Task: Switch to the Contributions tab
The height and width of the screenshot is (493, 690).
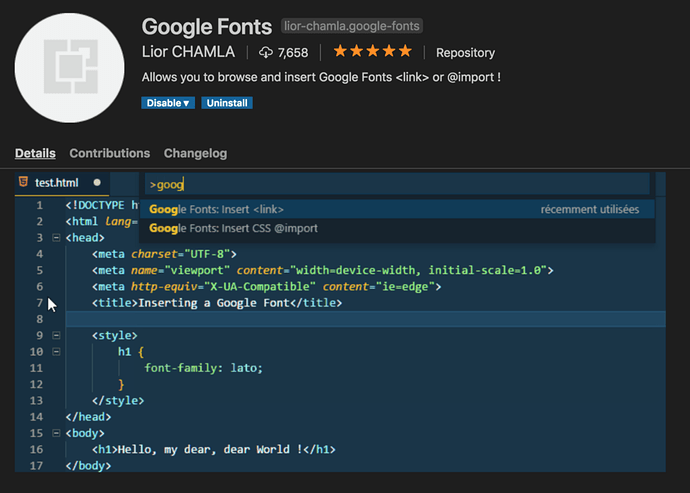Action: pos(110,153)
